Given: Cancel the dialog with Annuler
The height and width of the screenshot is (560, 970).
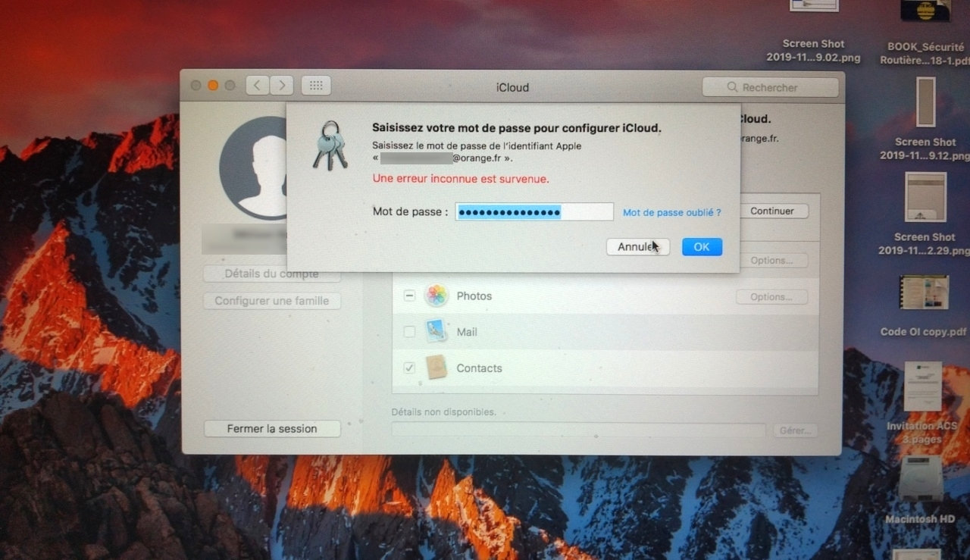Looking at the screenshot, I should 638,247.
